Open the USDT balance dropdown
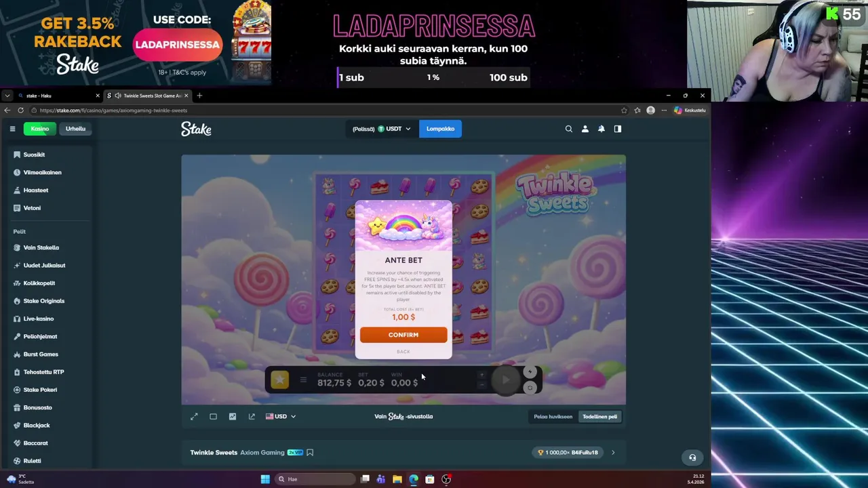Screen dimensions: 868x488 tap(381, 129)
